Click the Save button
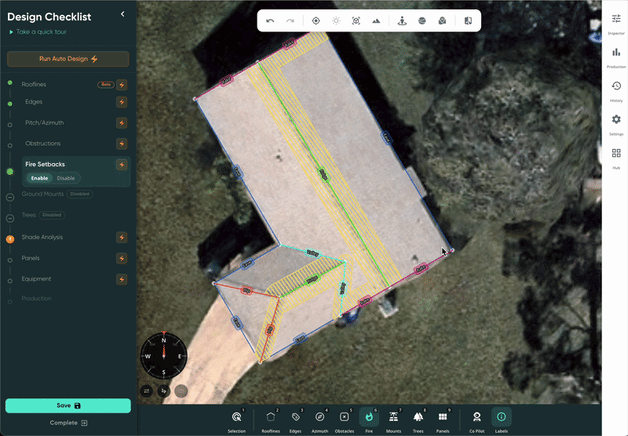This screenshot has height=436, width=628. (68, 406)
